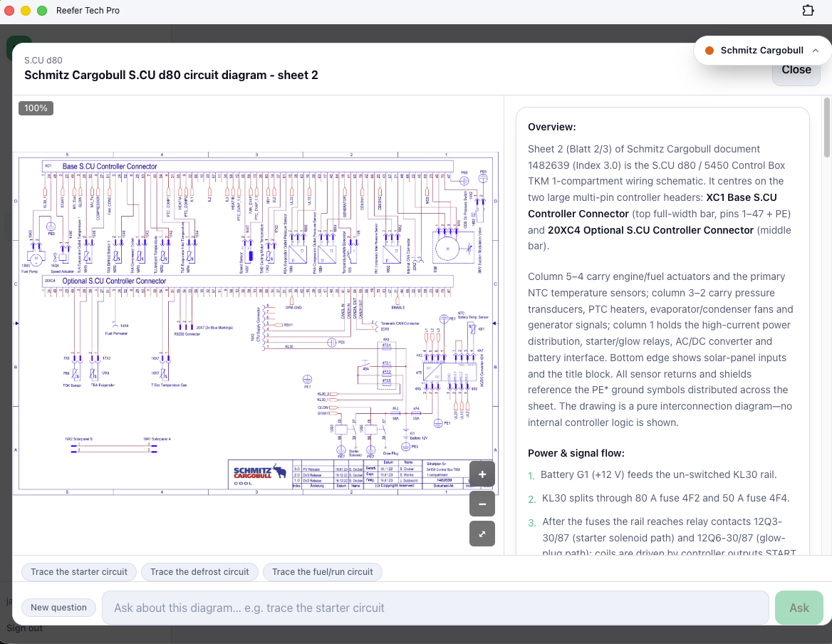Focus the 'Ask about this diagram' input field
832x644 pixels.
point(435,608)
